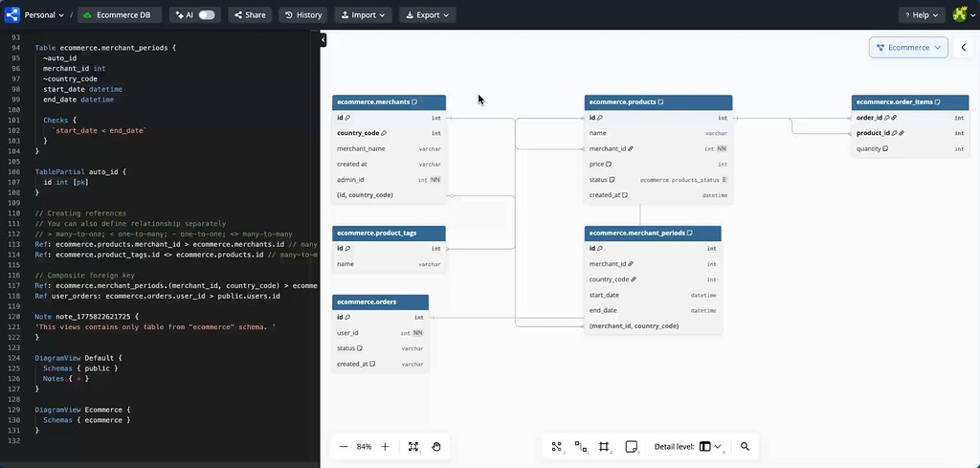Open the Ecommerce DB diagram name
Screen dimensions: 980x468
[120, 15]
